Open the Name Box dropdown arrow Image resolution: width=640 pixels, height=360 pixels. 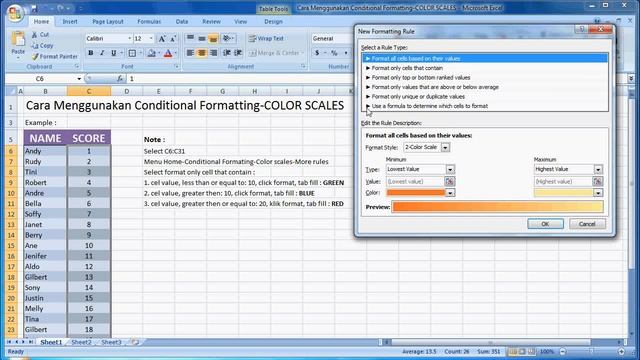[79, 79]
